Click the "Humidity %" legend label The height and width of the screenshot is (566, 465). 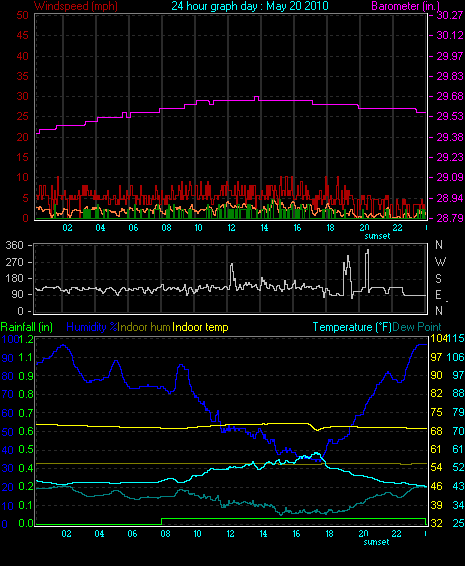click(92, 327)
